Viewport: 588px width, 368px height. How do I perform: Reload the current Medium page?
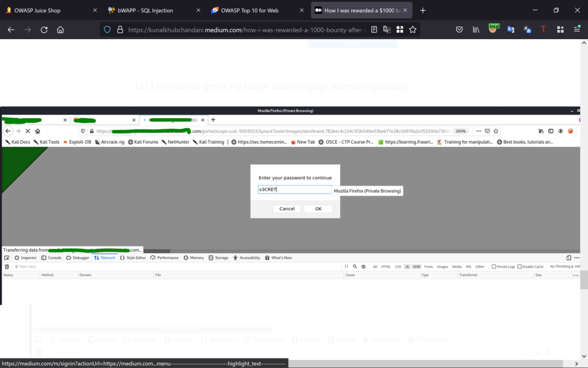tap(44, 30)
